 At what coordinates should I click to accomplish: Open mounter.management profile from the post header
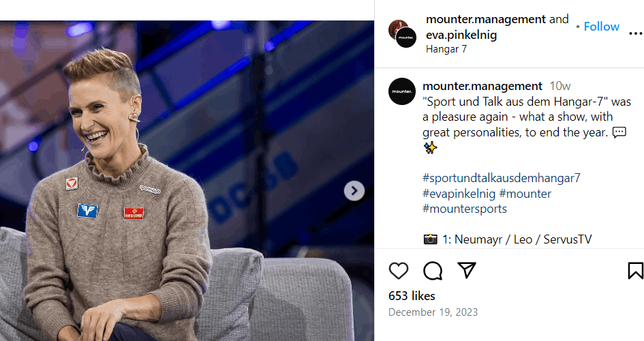point(486,19)
